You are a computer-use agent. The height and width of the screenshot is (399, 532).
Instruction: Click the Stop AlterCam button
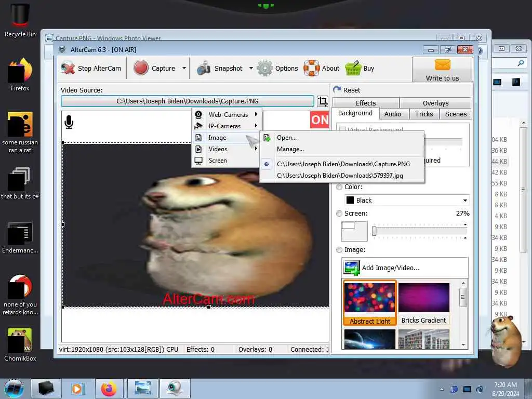(x=91, y=68)
